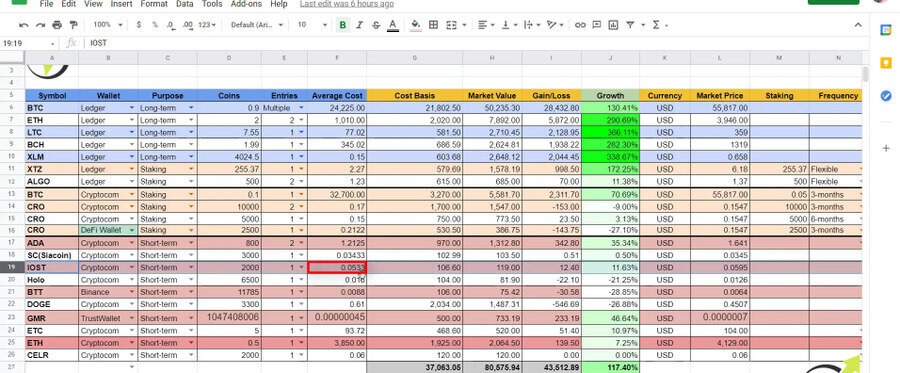Screen dimensions: 900x373
Task: Open Purpose dropdown in GMR row
Action: [x=191, y=318]
